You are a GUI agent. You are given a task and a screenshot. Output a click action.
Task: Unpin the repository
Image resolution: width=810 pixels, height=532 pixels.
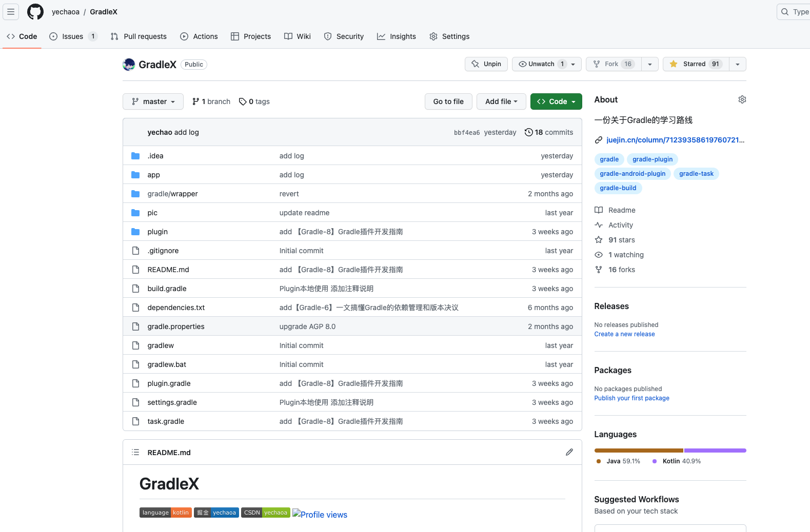click(486, 64)
